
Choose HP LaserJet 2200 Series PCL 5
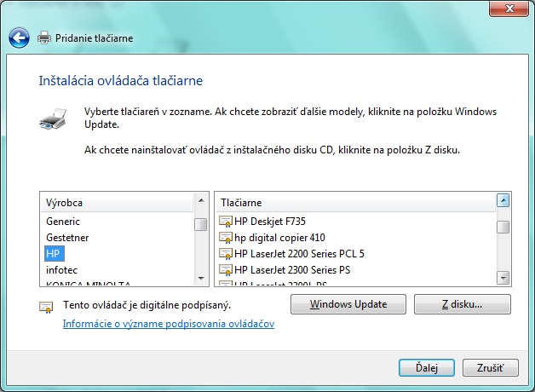299,253
